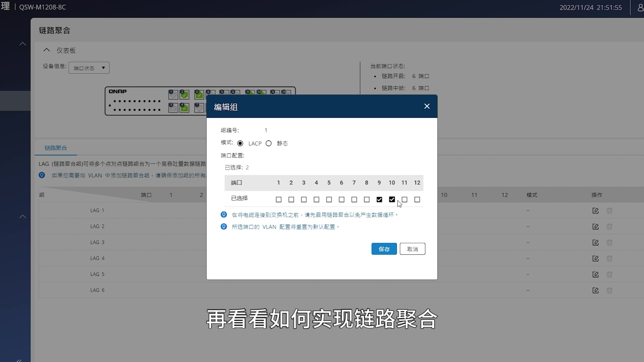This screenshot has width=644, height=362.
Task: Click port 2 icon on switch diagram
Action: pos(184,95)
